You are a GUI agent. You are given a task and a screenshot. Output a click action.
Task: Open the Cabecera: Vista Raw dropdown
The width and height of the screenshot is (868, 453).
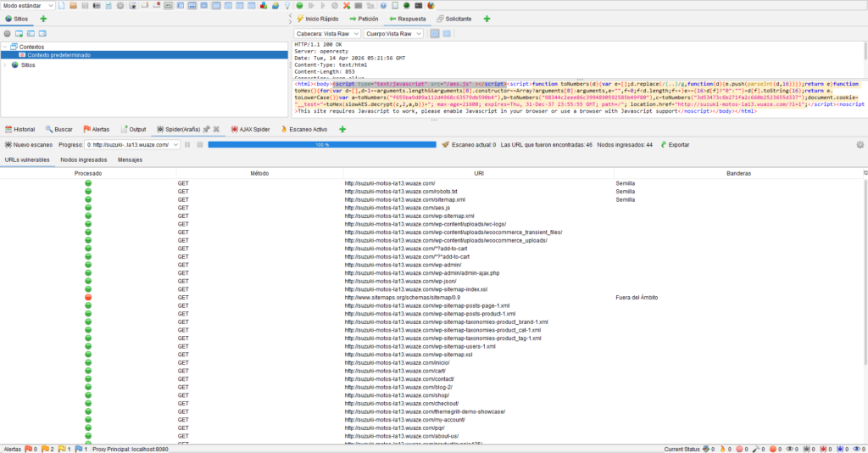(x=327, y=34)
